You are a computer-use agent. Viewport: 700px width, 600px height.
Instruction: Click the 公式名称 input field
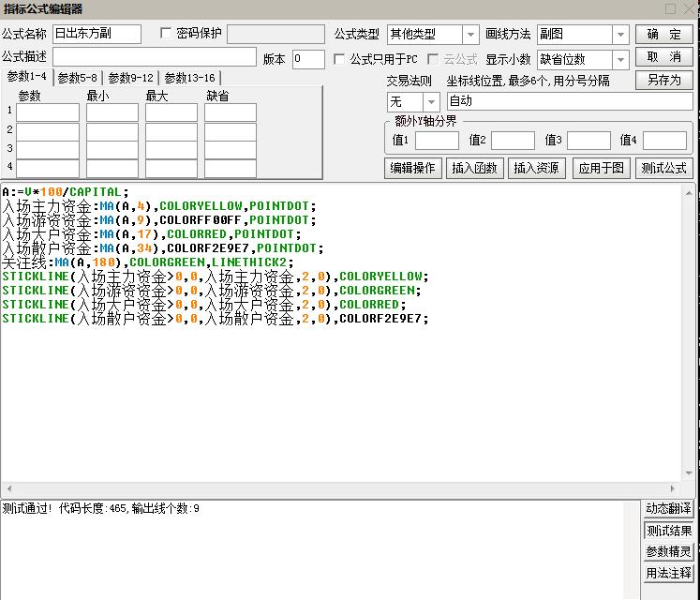coord(97,35)
